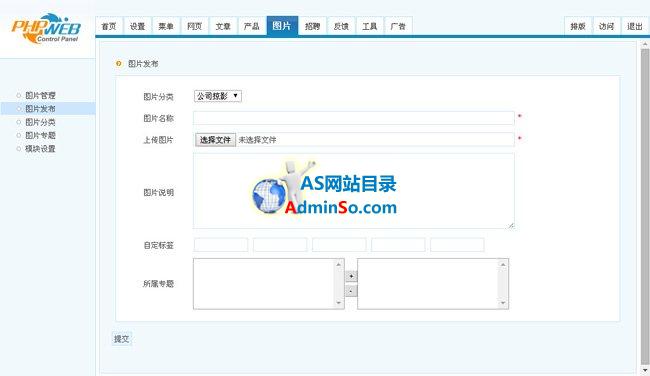The image size is (650, 376).
Task: Go to the 广告 tab
Action: tap(398, 27)
